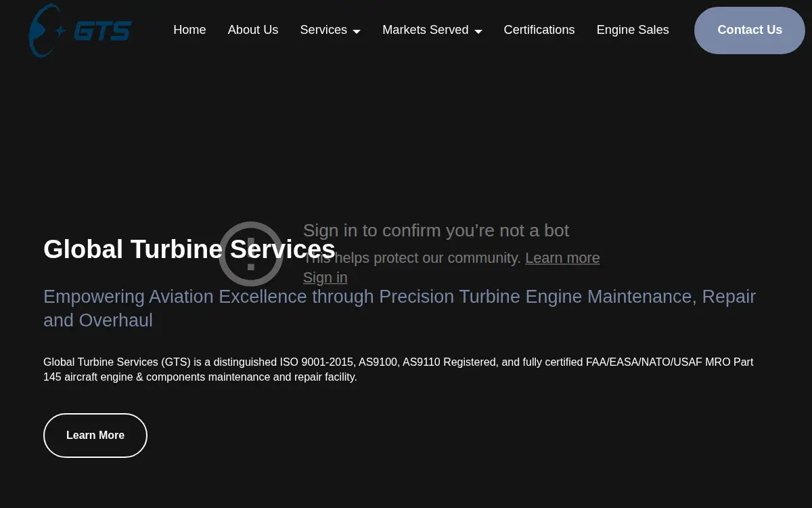The height and width of the screenshot is (508, 812).
Task: Open the Engine Sales page
Action: pyautogui.click(x=633, y=30)
